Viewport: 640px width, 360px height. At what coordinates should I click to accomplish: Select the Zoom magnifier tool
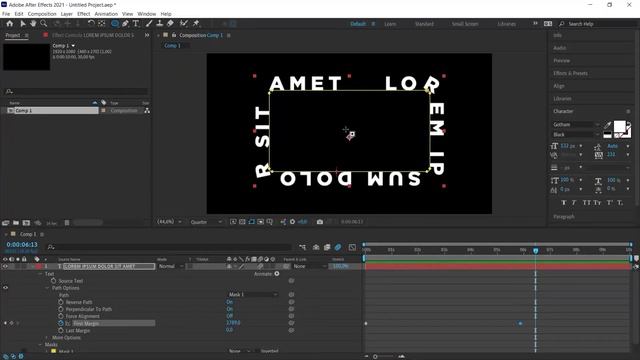click(44, 24)
